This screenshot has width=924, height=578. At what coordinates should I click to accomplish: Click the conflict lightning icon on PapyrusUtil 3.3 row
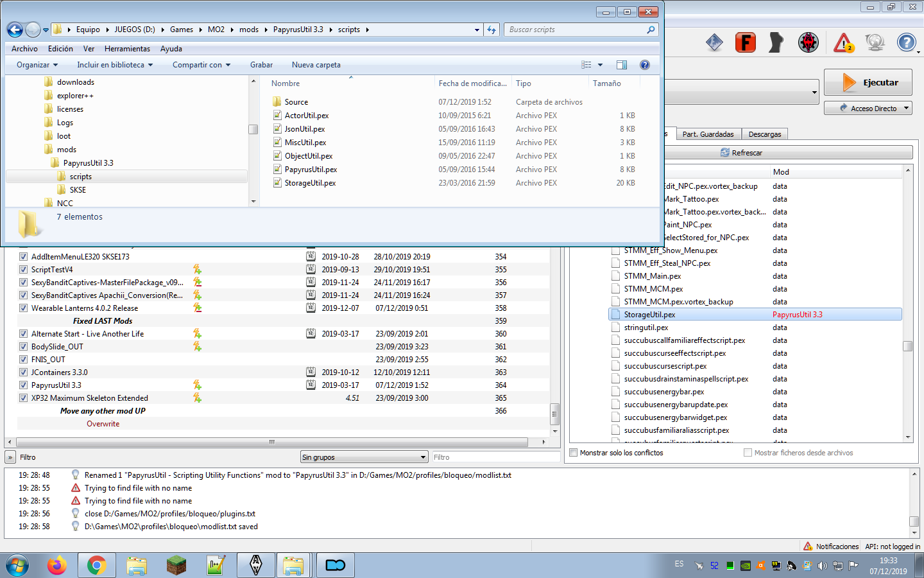tap(197, 385)
